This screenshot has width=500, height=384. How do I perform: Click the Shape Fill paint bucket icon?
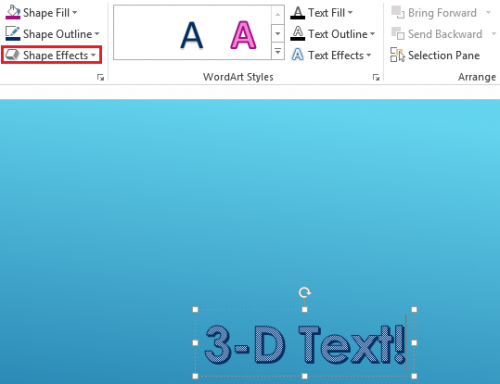[x=13, y=12]
